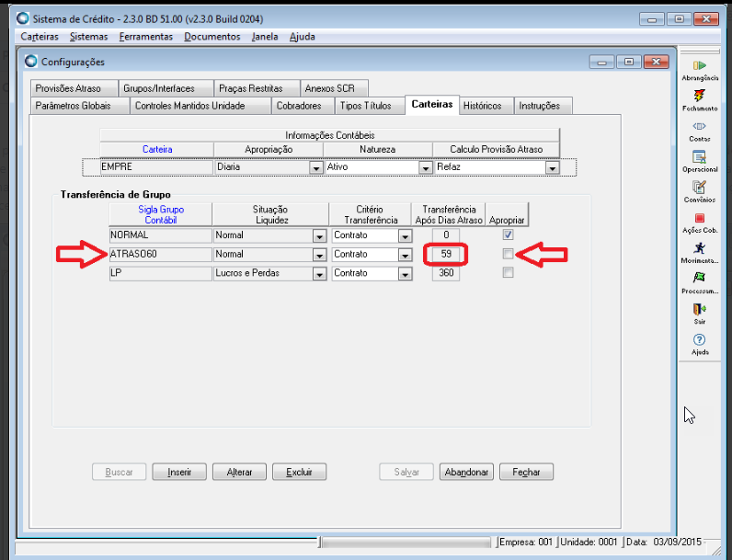Open the Janela menu

click(x=265, y=37)
